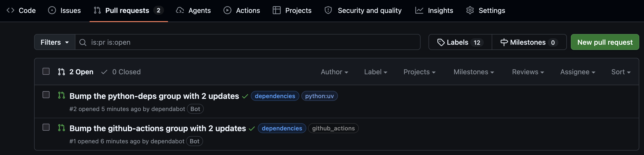Click '#2 opened 5 minutes ago' text

click(x=105, y=109)
